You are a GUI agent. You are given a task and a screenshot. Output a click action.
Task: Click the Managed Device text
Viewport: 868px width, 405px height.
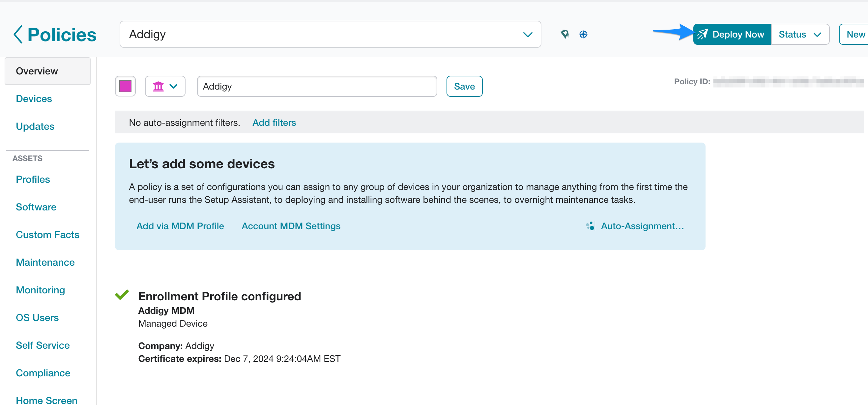(173, 324)
